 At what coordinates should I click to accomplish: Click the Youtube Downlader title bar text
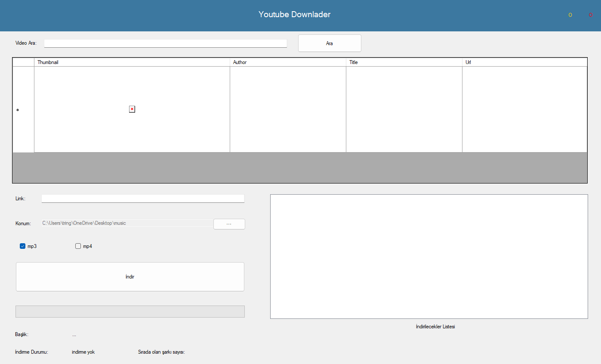(294, 14)
